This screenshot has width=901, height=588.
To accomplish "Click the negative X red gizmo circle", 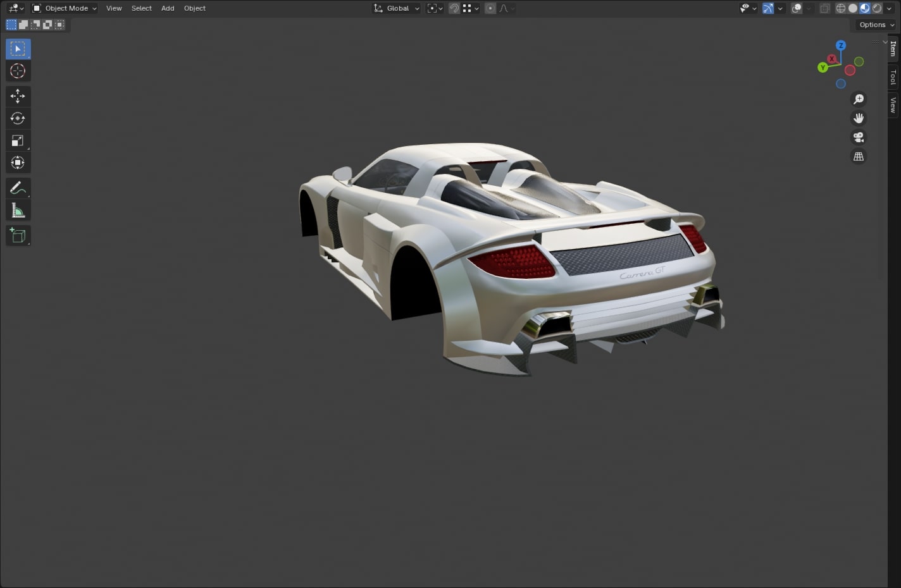I will point(850,70).
